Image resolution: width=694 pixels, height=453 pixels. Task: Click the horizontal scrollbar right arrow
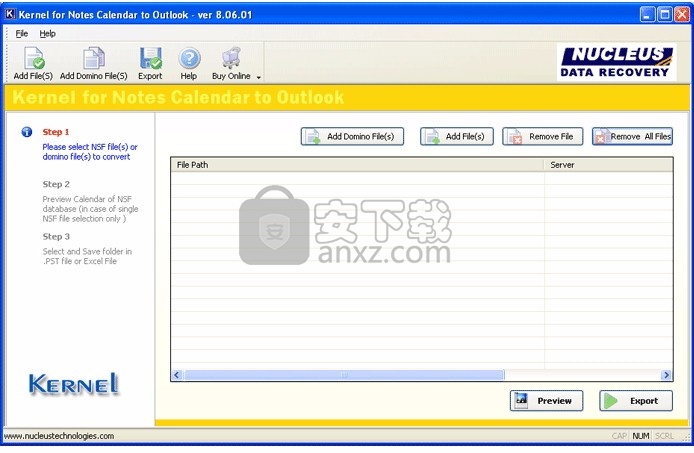pyautogui.click(x=666, y=375)
